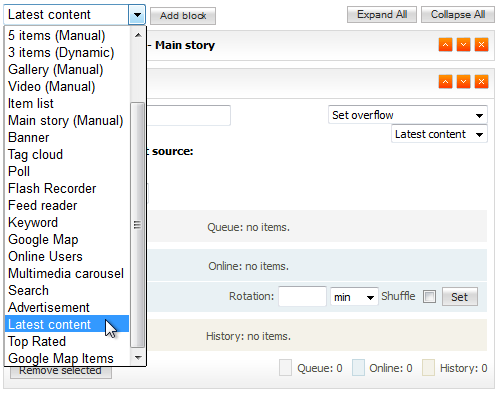The height and width of the screenshot is (393, 500).
Task: Pick Item list from the dropdown
Action: click(67, 103)
